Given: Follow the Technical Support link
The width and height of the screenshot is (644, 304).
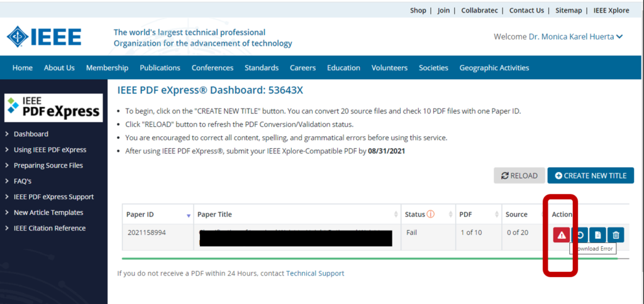Looking at the screenshot, I should coord(315,273).
